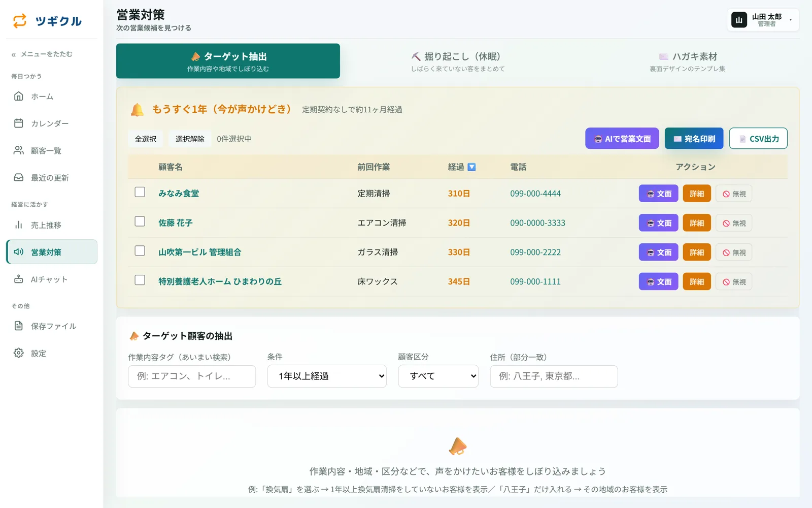Viewport: 812px width, 508px height.
Task: Collapse the menu with メニューをたたむ
Action: click(x=42, y=54)
